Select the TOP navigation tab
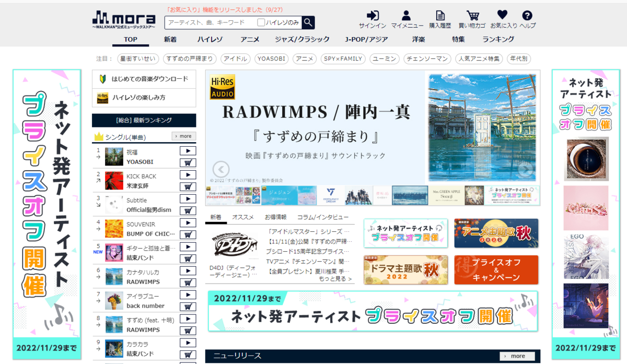 [x=131, y=39]
